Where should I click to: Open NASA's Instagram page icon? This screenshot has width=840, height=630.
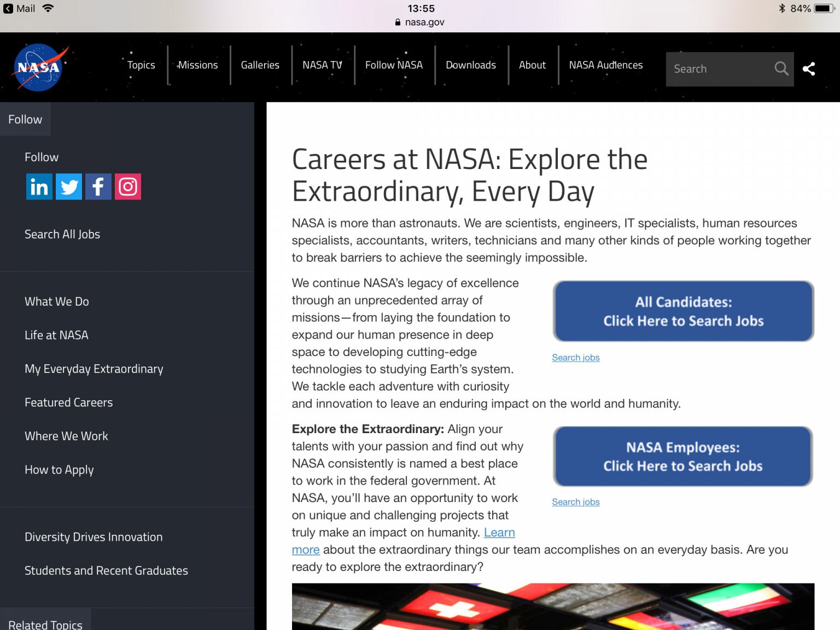pos(128,186)
